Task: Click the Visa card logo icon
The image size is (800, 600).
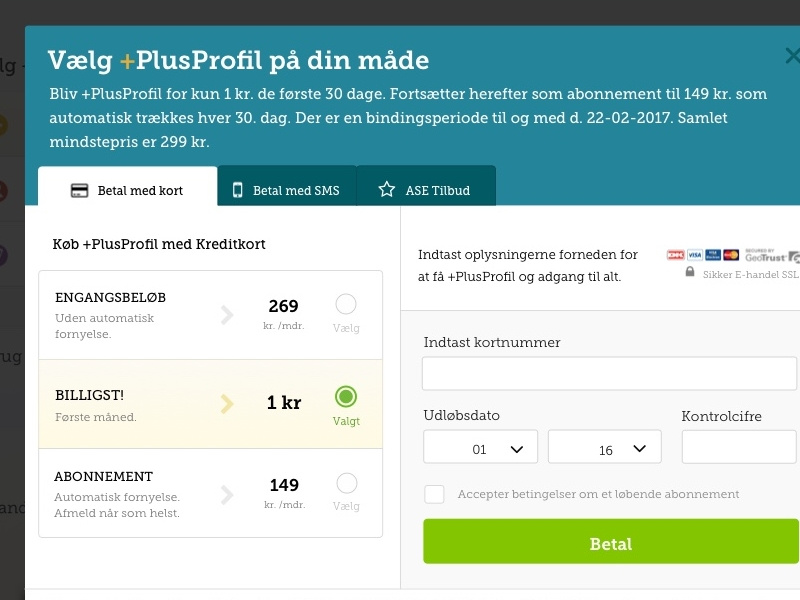Action: pos(695,255)
